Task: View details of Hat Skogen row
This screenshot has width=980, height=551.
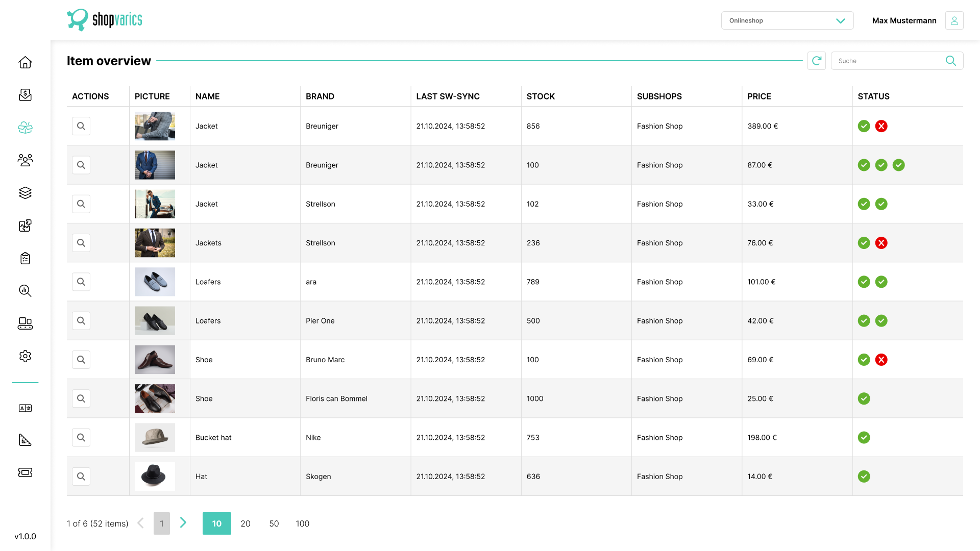Action: click(x=81, y=477)
